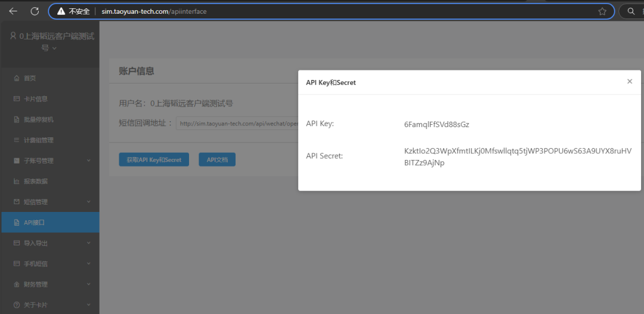Bookmark the page with the star icon
Image resolution: width=644 pixels, height=314 pixels.
602,11
